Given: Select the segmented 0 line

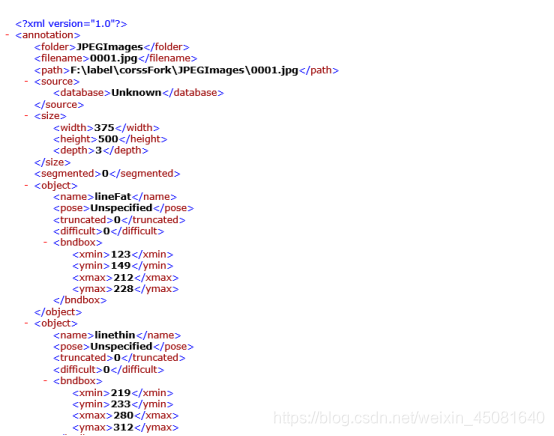Looking at the screenshot, I should click(107, 173).
